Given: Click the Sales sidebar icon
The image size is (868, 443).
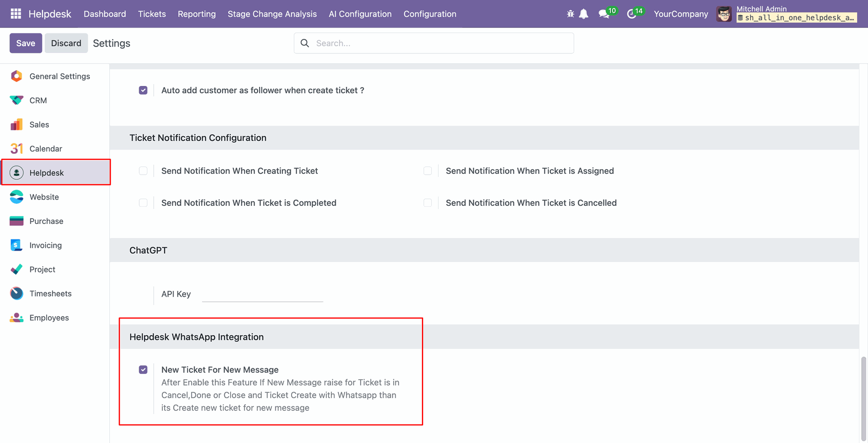Looking at the screenshot, I should point(17,124).
